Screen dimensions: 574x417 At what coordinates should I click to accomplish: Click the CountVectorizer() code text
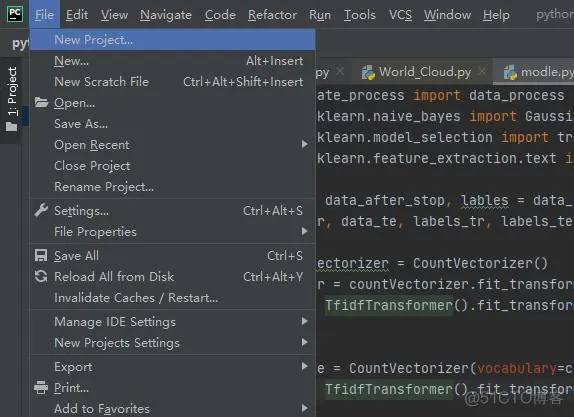click(x=480, y=263)
